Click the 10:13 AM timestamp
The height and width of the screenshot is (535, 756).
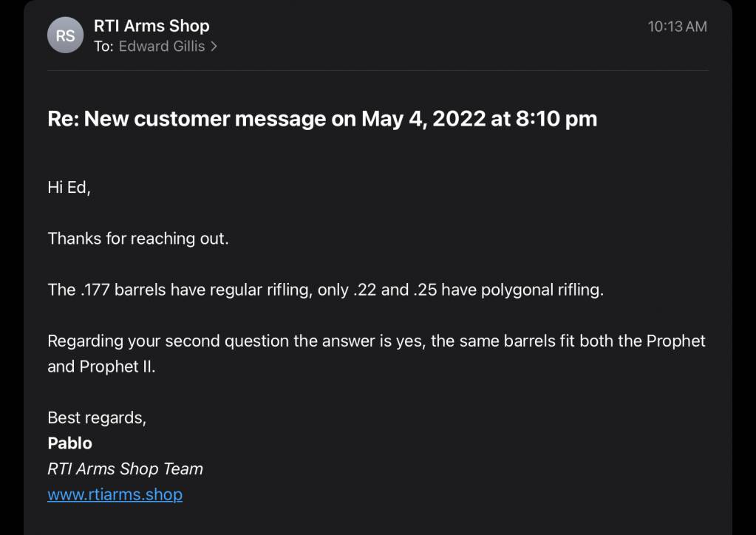(x=677, y=27)
